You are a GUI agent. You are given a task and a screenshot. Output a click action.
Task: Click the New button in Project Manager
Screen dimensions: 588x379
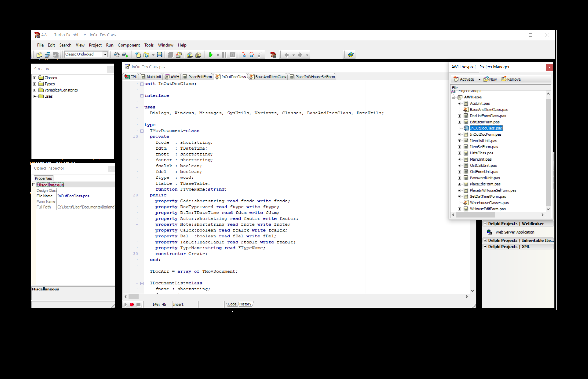490,79
